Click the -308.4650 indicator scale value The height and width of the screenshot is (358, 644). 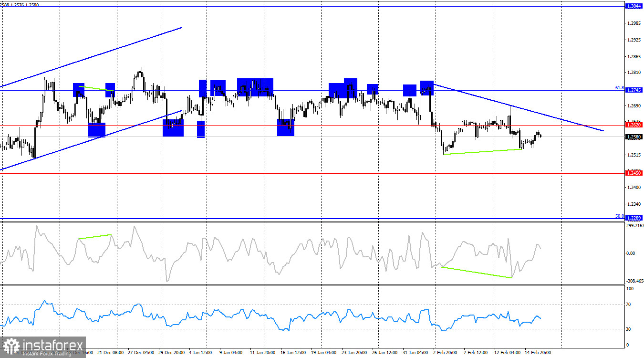click(634, 281)
